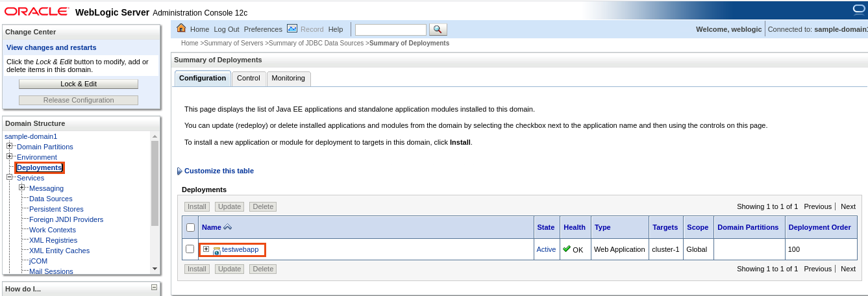Open jCOM tree item

(x=38, y=261)
